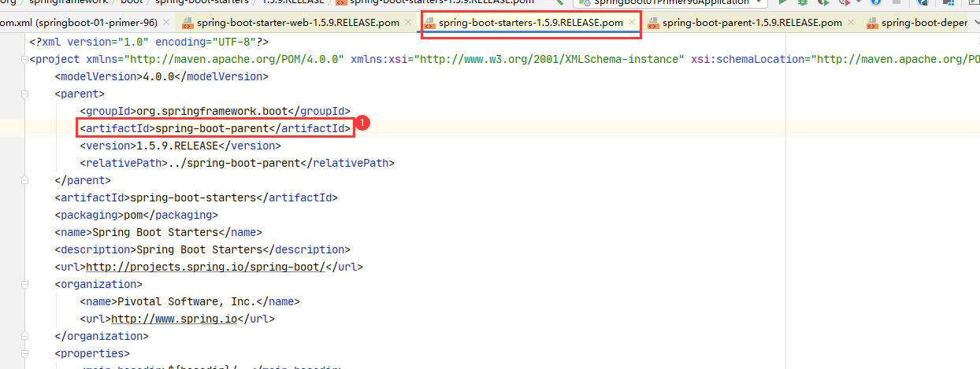Collapse the opening organization tag fold marker
The image size is (980, 369).
coord(24,284)
